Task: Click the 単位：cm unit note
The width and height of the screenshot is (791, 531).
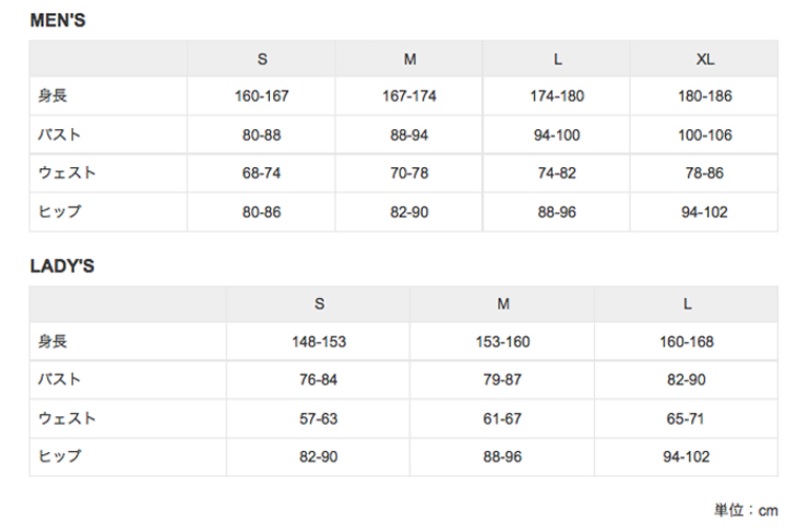Action: point(745,510)
